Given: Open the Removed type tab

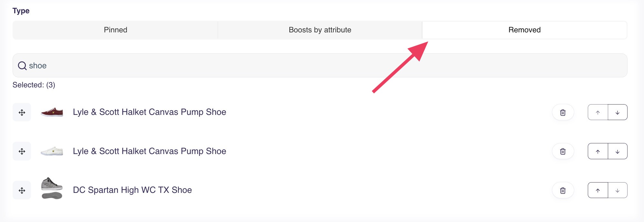Looking at the screenshot, I should 524,30.
